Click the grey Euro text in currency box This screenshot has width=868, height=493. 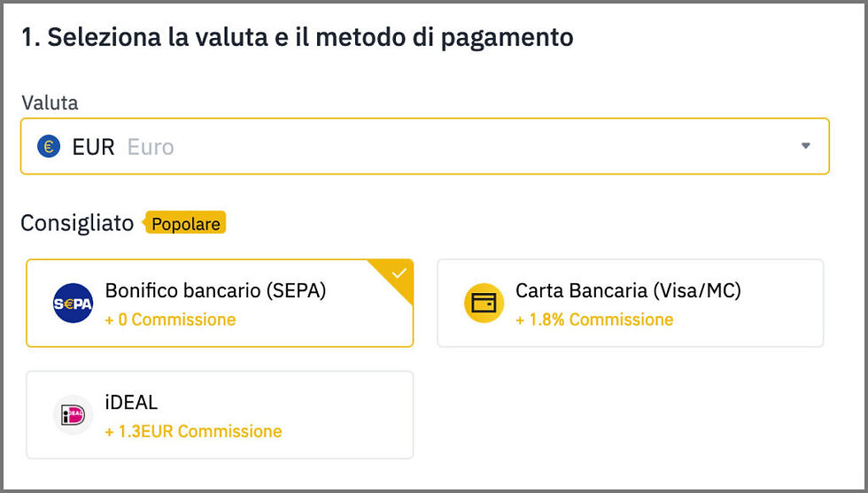pos(151,147)
